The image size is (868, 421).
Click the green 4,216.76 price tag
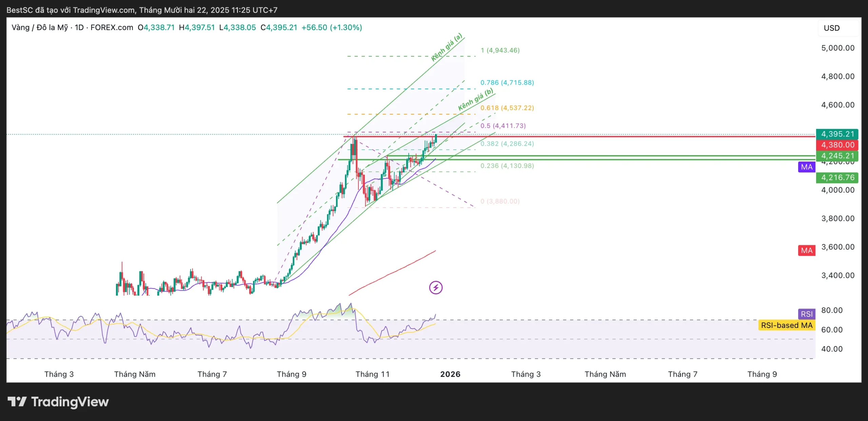pyautogui.click(x=837, y=177)
